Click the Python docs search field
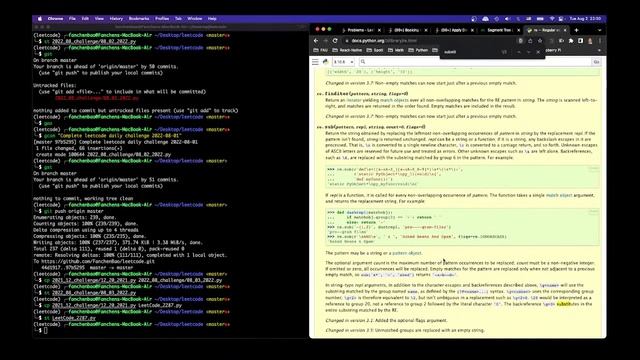Image resolution: width=640 pixels, height=360 pixels. pyautogui.click(x=476, y=62)
